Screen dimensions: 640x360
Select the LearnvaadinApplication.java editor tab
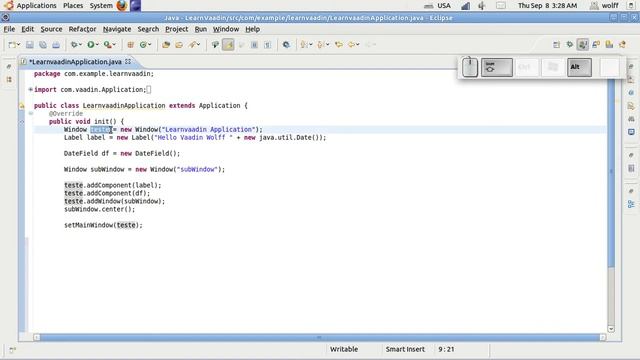click(x=75, y=62)
